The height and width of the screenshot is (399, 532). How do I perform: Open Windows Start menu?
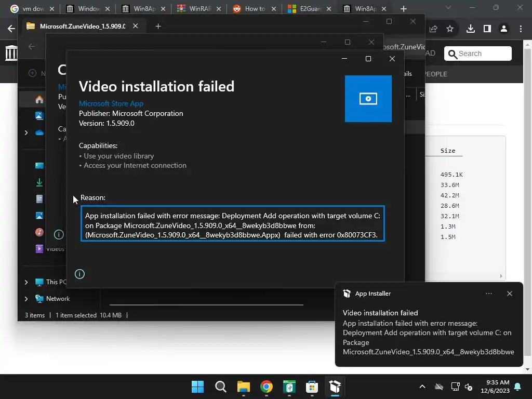pyautogui.click(x=197, y=387)
